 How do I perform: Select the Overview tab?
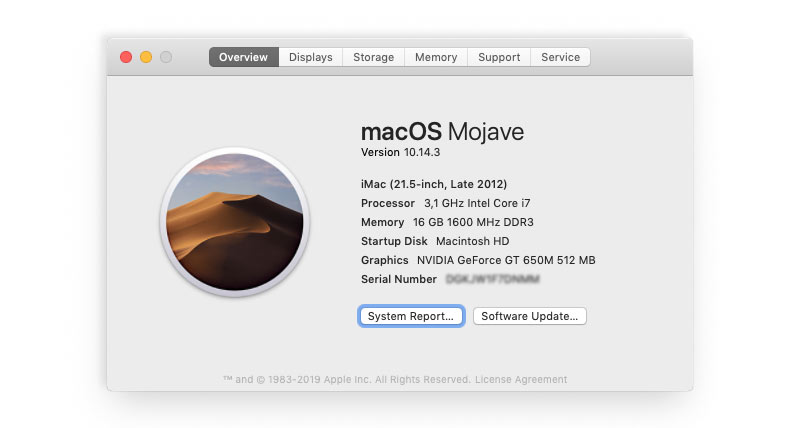click(x=243, y=57)
